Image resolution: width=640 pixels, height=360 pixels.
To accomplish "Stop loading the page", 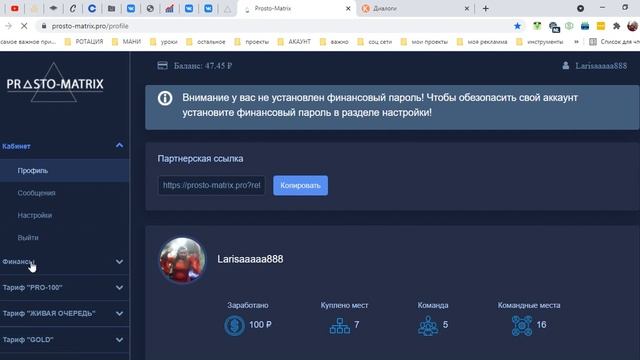I will tap(24, 26).
